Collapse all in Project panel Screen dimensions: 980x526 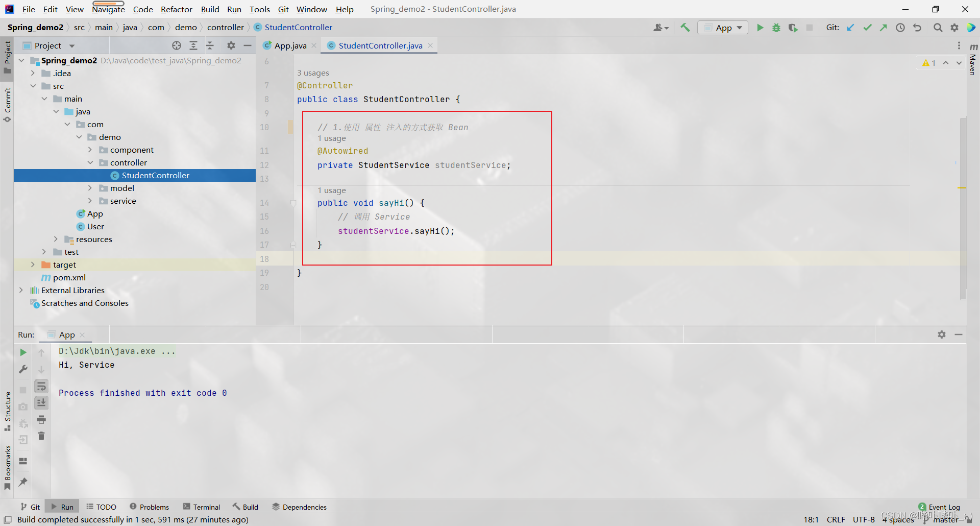point(210,45)
